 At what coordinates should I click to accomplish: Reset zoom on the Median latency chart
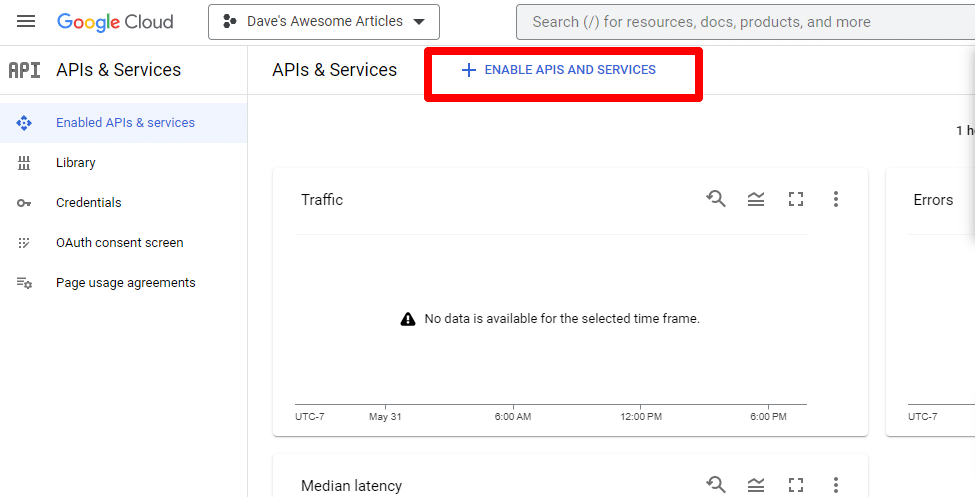(716, 484)
